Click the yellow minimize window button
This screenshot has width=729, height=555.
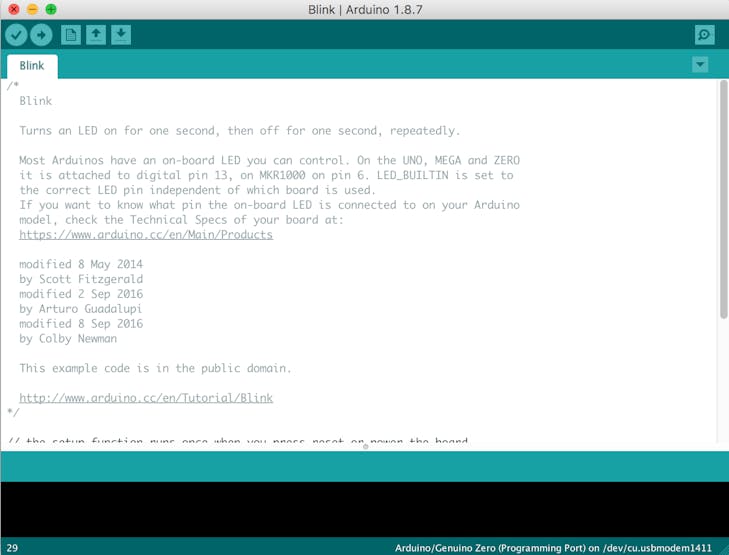click(32, 9)
